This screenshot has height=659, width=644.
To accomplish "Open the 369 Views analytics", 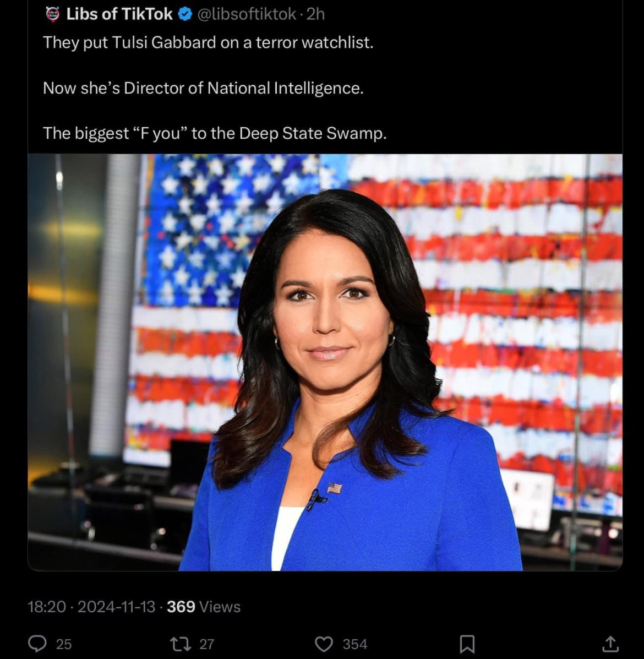I will [x=204, y=607].
